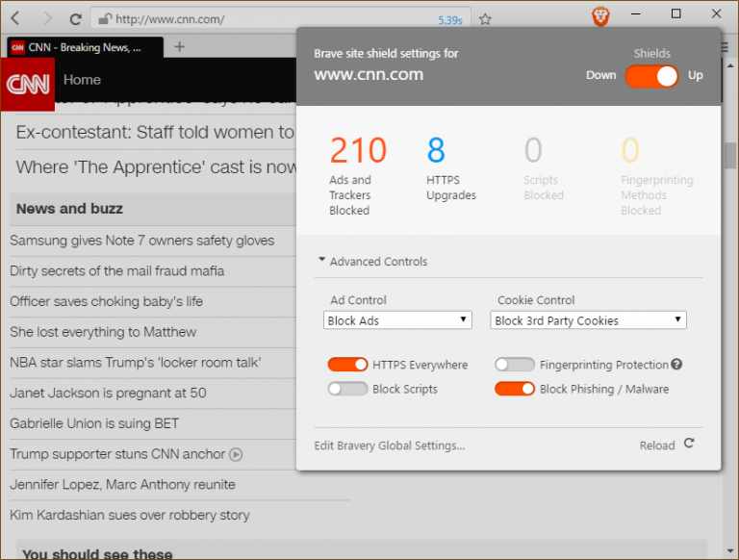Open 'Samsung gives Note 7 owners safety gloves'
The height and width of the screenshot is (560, 739).
(141, 241)
